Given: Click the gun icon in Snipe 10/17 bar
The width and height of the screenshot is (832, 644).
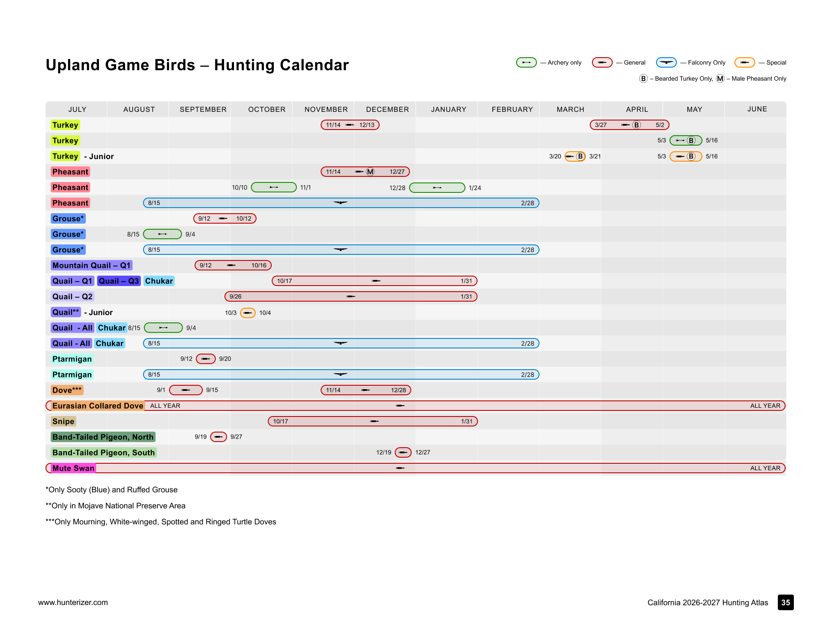Looking at the screenshot, I should click(375, 421).
